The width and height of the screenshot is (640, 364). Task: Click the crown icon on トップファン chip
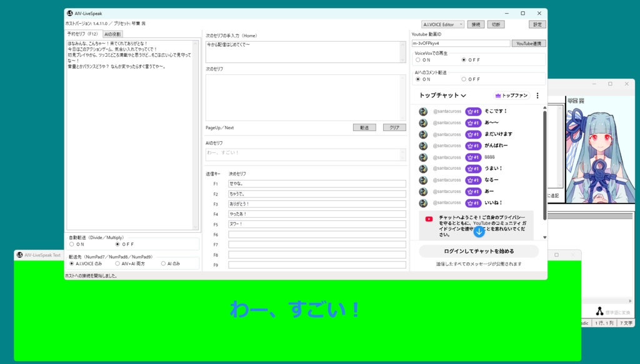pos(497,96)
